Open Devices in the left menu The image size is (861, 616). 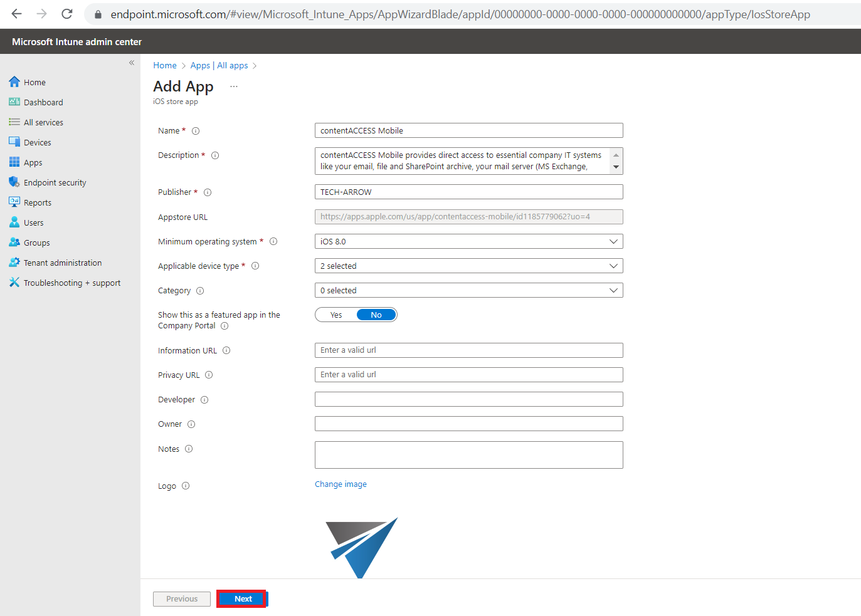coord(37,142)
